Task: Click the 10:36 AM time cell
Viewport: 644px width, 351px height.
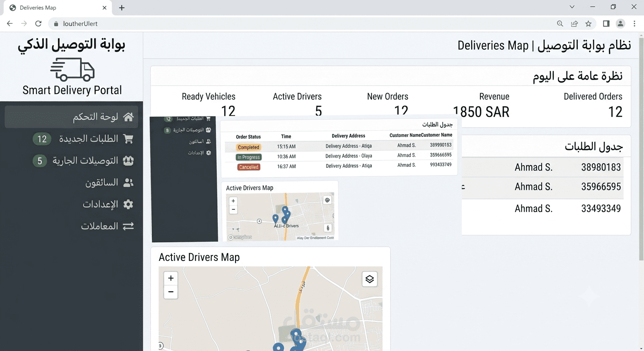Action: (286, 157)
